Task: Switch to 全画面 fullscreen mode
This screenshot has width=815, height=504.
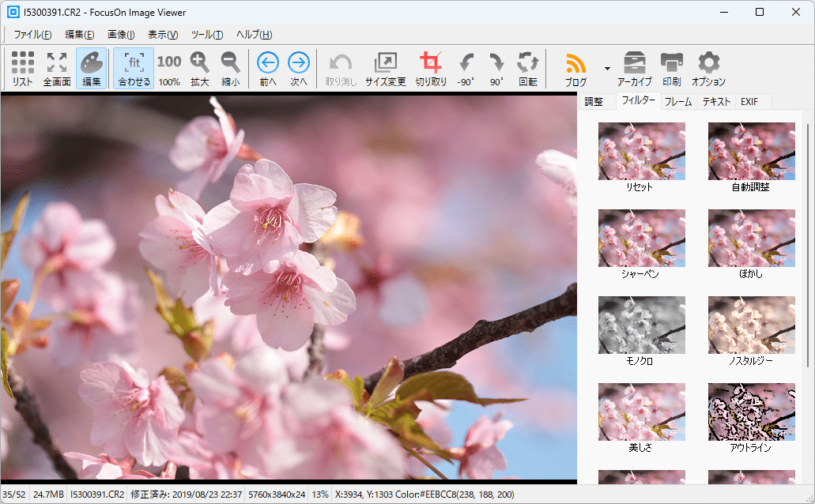Action: 57,69
